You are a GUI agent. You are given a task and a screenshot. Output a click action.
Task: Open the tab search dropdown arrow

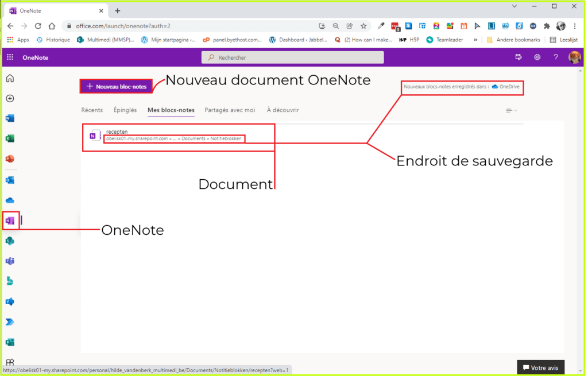point(514,6)
